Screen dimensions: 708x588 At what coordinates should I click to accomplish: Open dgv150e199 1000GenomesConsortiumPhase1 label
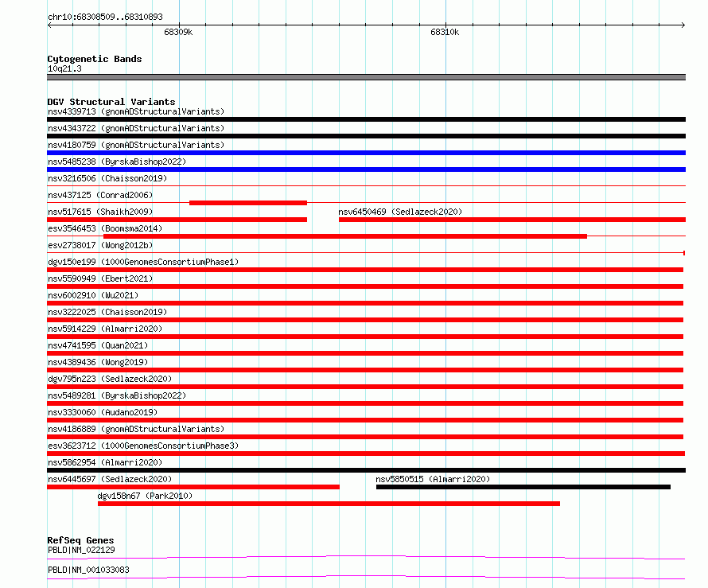coord(143,262)
